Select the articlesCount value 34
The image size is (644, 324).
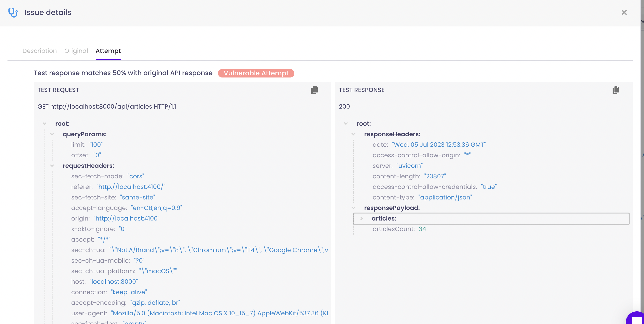pos(422,229)
